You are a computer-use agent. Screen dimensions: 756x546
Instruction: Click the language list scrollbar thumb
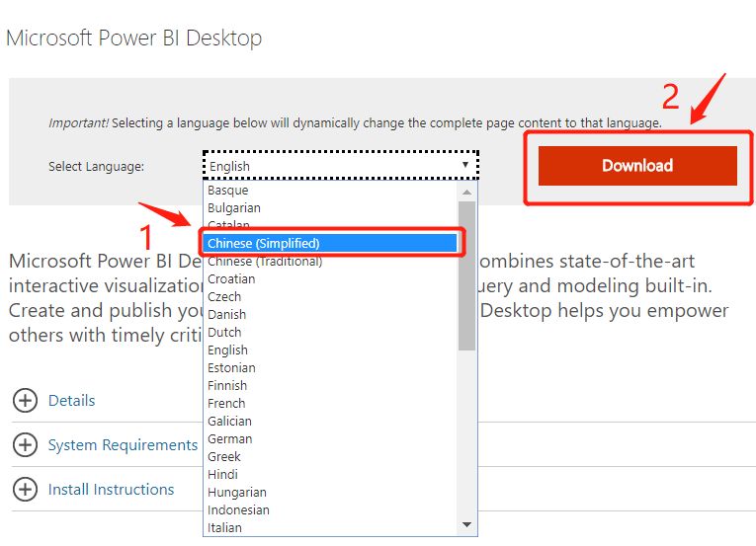pos(467,274)
